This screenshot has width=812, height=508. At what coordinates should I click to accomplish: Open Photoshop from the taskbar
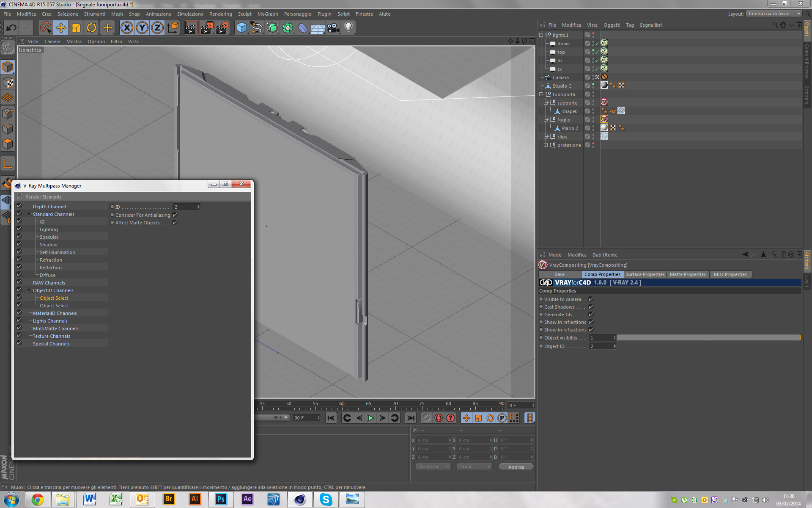[221, 499]
